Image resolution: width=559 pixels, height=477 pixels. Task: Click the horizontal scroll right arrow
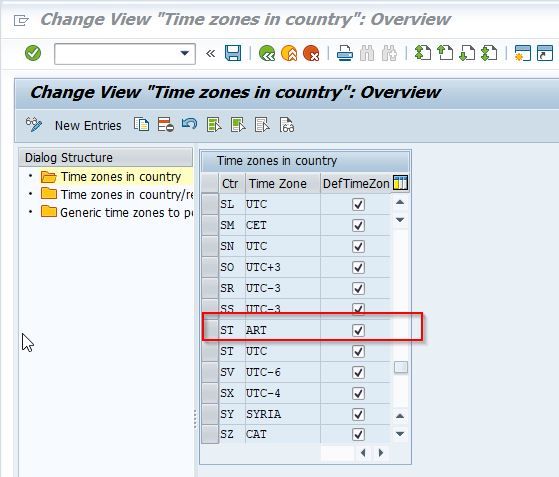click(x=381, y=453)
